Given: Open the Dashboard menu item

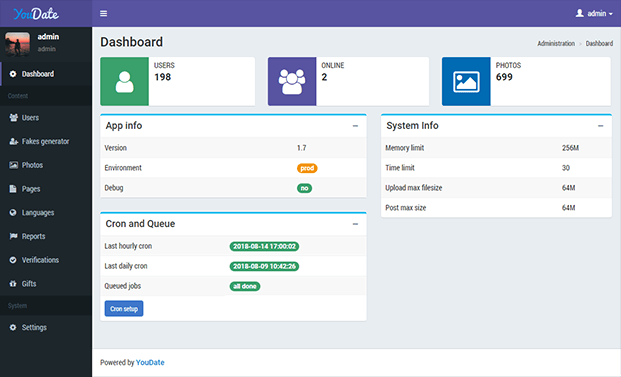Looking at the screenshot, I should pos(46,74).
